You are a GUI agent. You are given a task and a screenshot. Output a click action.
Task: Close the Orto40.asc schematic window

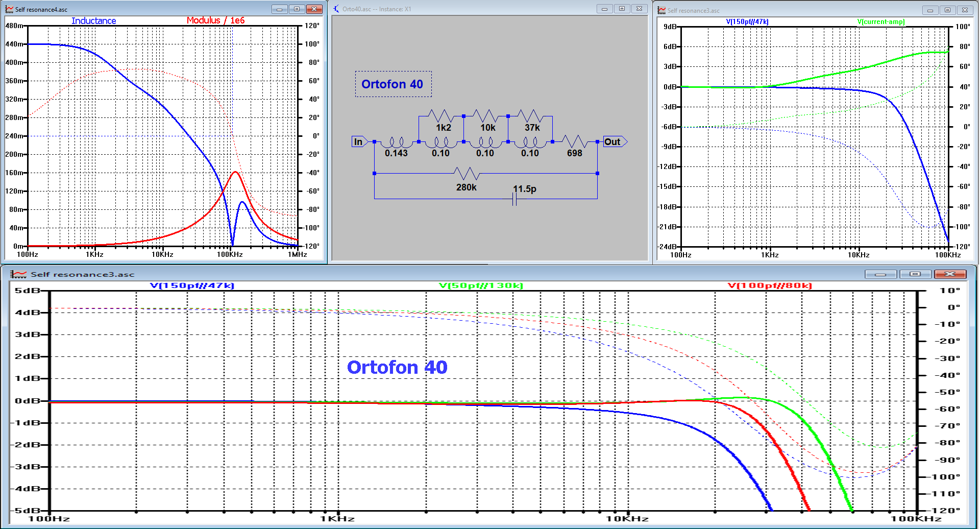coord(639,9)
